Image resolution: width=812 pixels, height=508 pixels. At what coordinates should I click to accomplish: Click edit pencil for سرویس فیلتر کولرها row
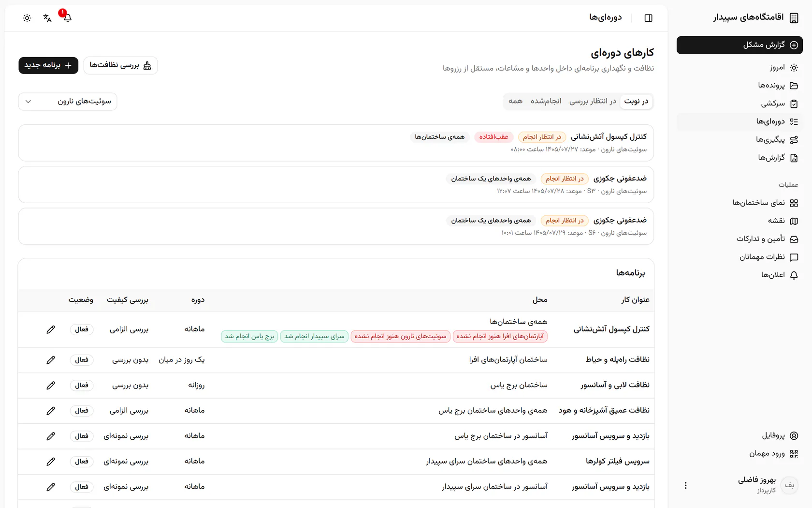pyautogui.click(x=51, y=462)
